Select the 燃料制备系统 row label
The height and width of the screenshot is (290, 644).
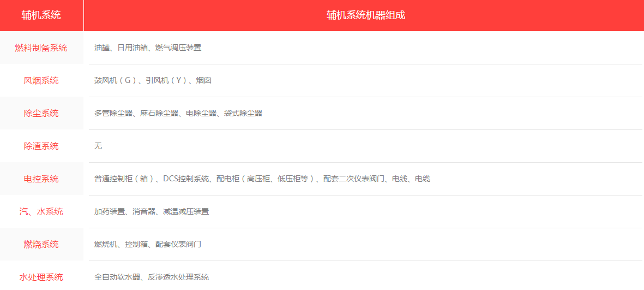(41, 48)
